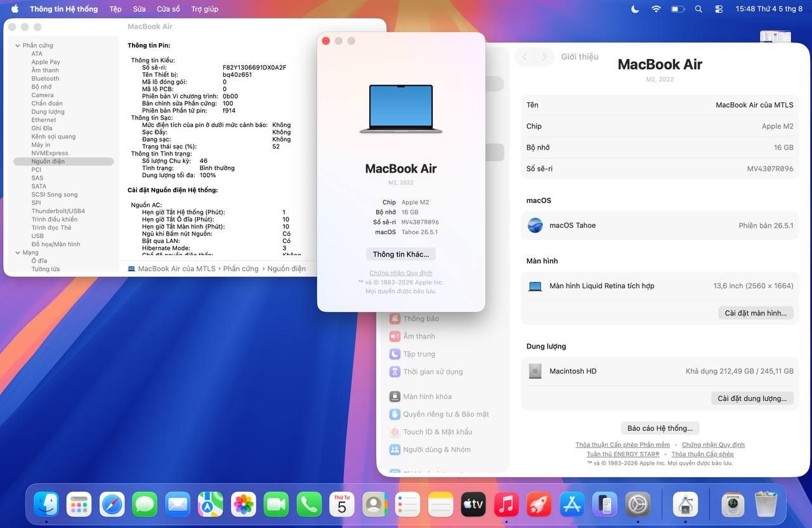Start FaceTime from the dock

tap(276, 505)
